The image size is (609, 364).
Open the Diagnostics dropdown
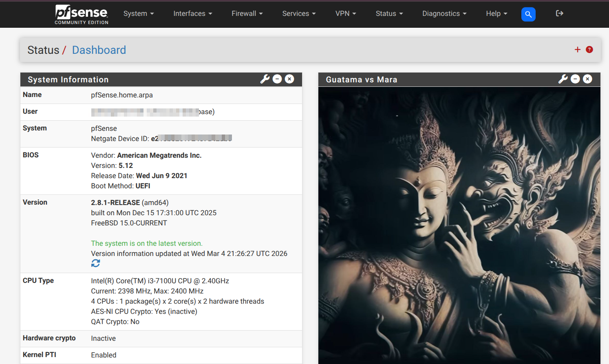[x=444, y=13]
